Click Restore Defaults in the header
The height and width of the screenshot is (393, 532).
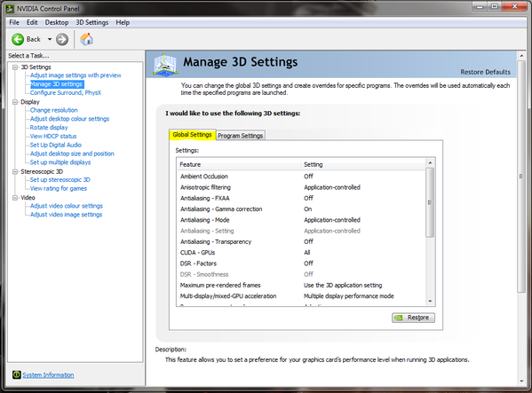pyautogui.click(x=485, y=72)
